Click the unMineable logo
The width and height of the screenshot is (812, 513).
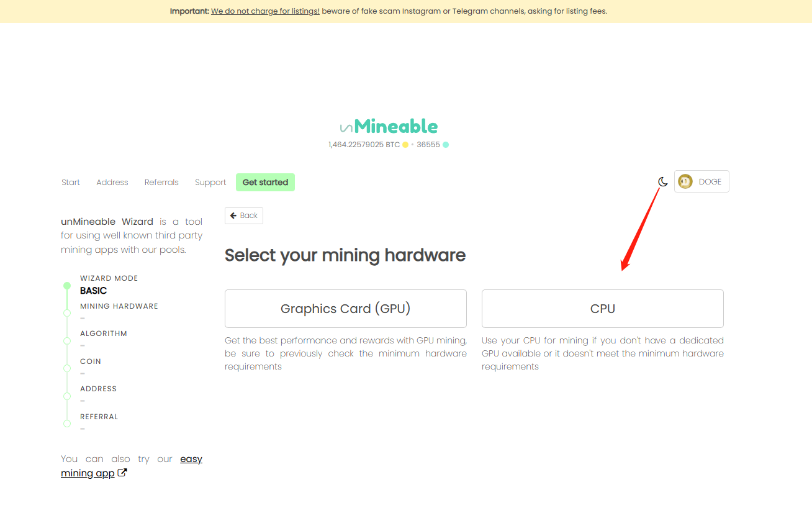[389, 127]
